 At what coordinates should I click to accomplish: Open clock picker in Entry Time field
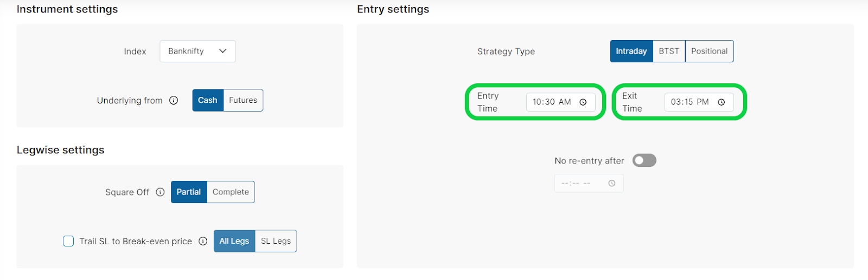(583, 102)
